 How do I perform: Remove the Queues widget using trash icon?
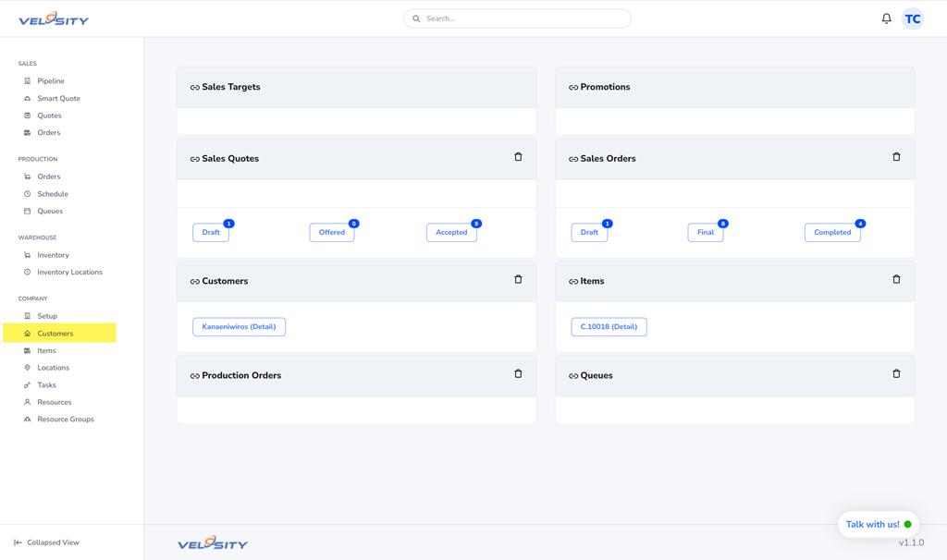[x=896, y=374]
